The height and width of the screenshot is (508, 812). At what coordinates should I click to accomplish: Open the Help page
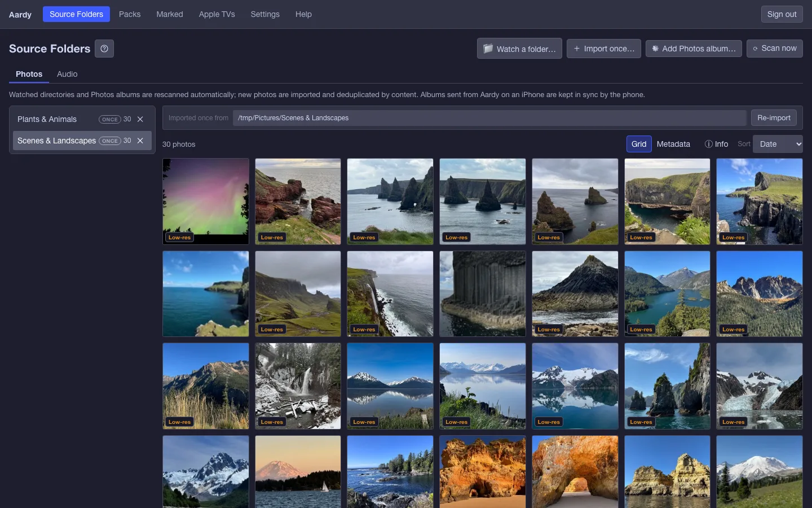[303, 14]
